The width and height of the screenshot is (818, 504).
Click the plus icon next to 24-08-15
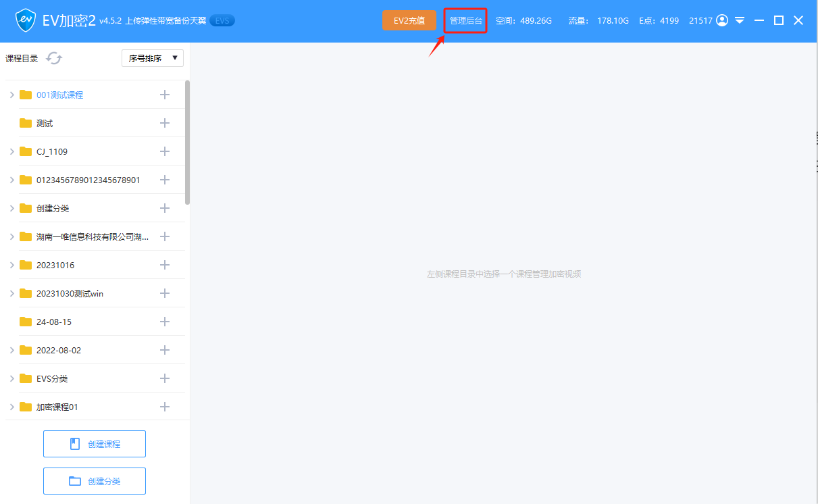pyautogui.click(x=164, y=322)
